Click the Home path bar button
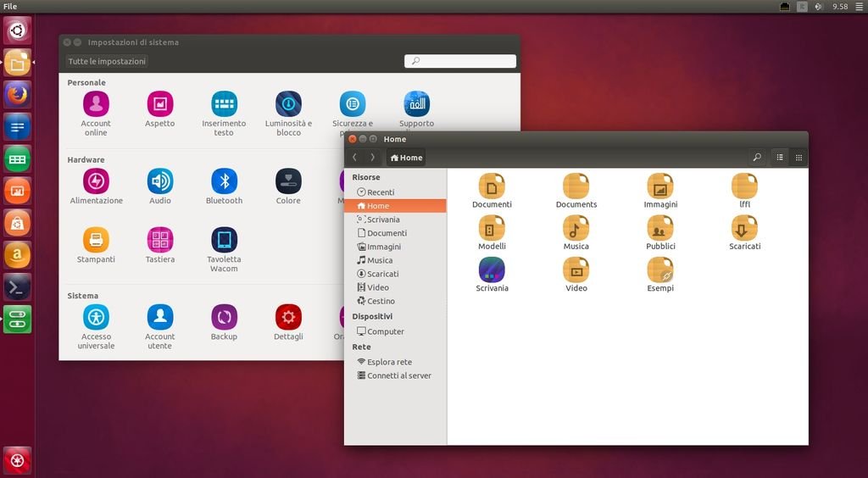Image resolution: width=868 pixels, height=478 pixels. [406, 158]
